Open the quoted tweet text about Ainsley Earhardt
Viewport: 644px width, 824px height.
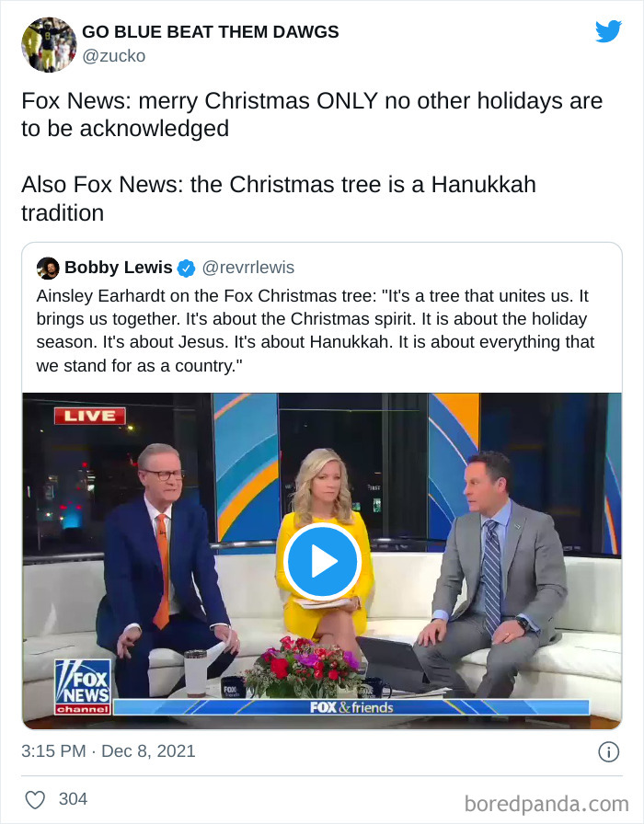315,330
